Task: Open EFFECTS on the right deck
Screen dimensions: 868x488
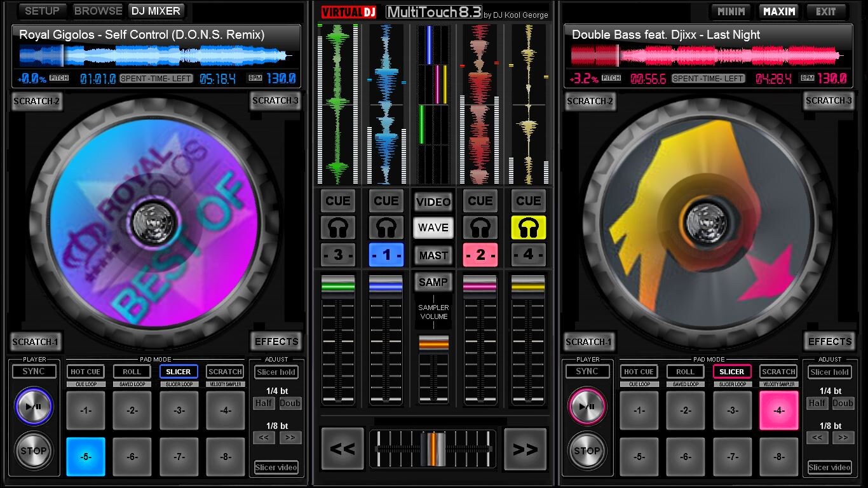Action: coord(829,341)
